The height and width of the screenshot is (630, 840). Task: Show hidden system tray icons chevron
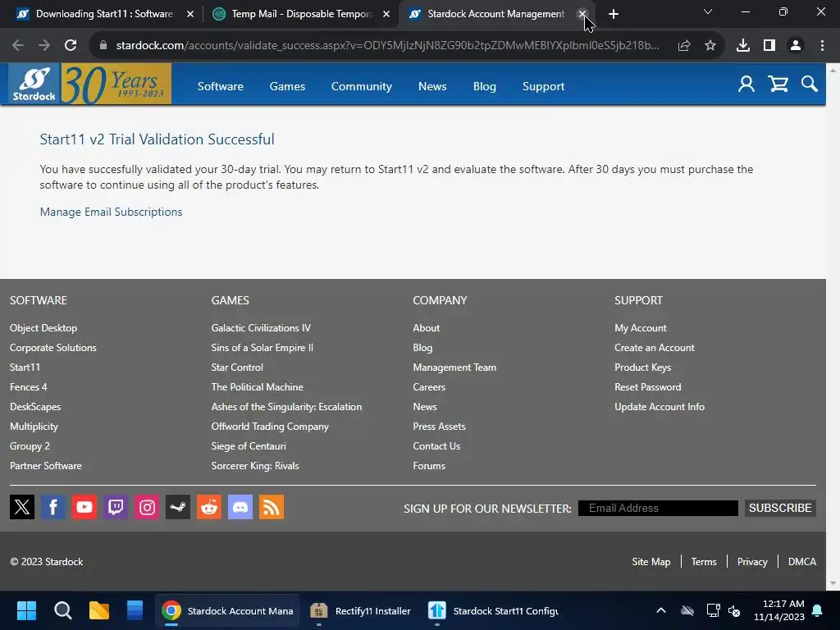point(661,610)
